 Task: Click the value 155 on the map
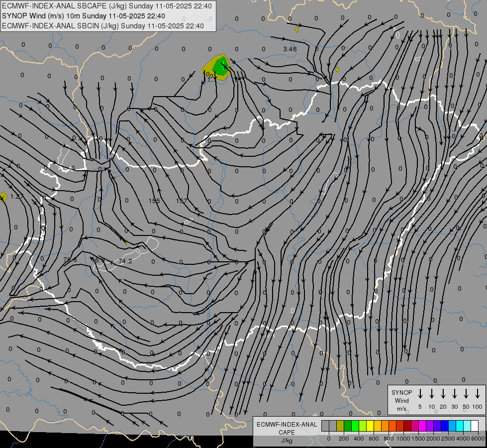(x=154, y=201)
